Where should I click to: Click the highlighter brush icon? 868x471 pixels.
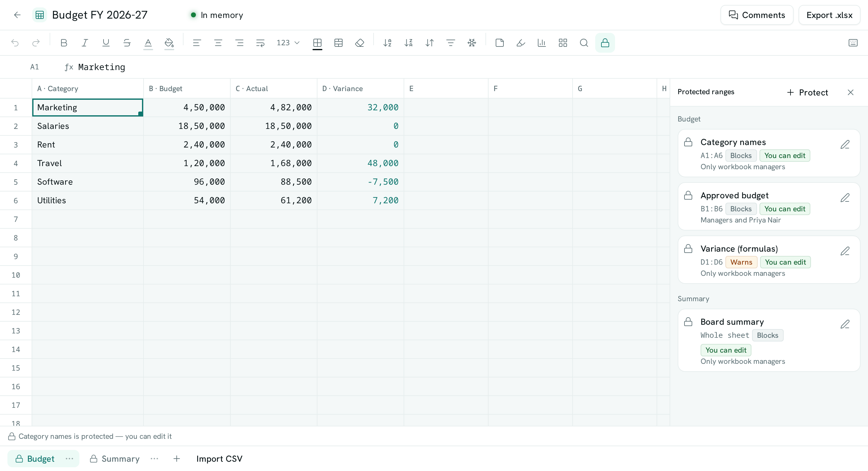520,43
